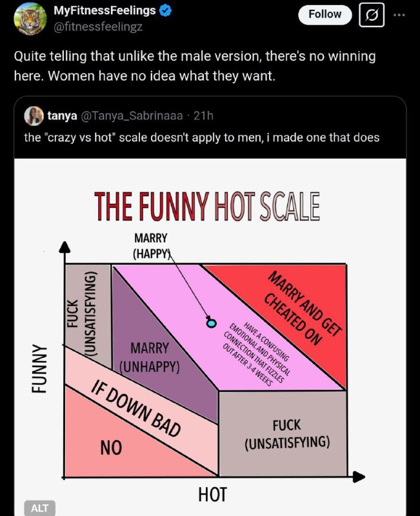This screenshot has width=420, height=516.
Task: Open the @fitnessfeelingz handle link
Action: click(x=98, y=26)
